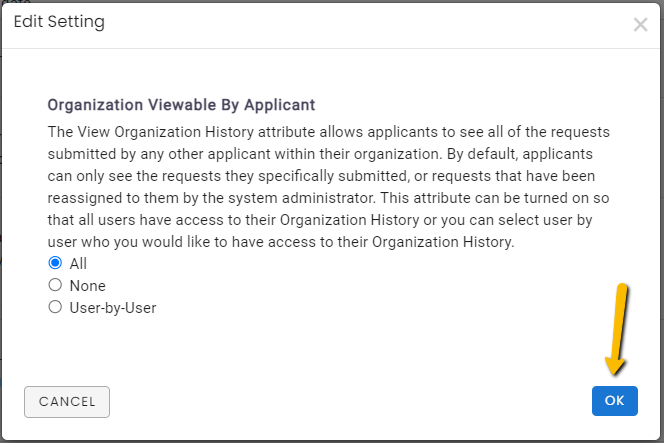Image resolution: width=664 pixels, height=443 pixels.
Task: Click the Organization Viewable By Applicant heading
Action: tap(181, 105)
